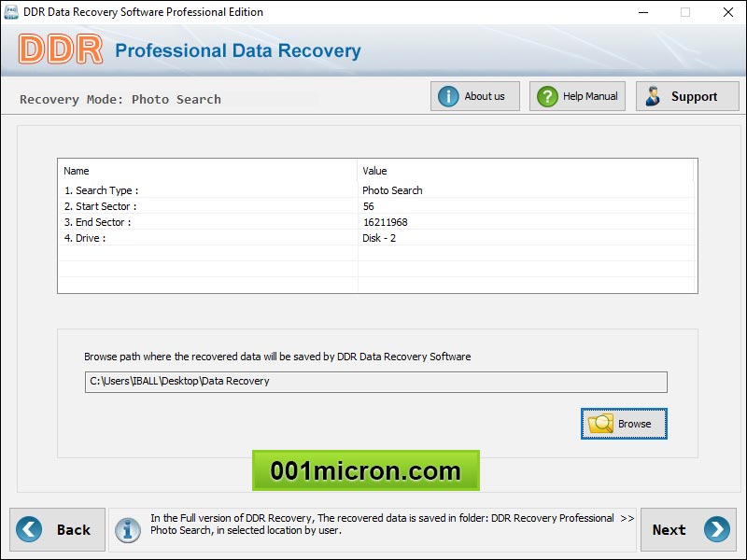This screenshot has width=747, height=560.
Task: Click the folder magnifier icon on Browse
Action: point(600,424)
